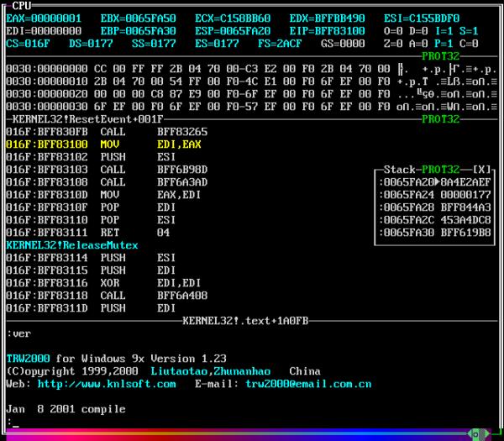
Task: Select the POP EDI instruction line
Action: tap(91, 207)
